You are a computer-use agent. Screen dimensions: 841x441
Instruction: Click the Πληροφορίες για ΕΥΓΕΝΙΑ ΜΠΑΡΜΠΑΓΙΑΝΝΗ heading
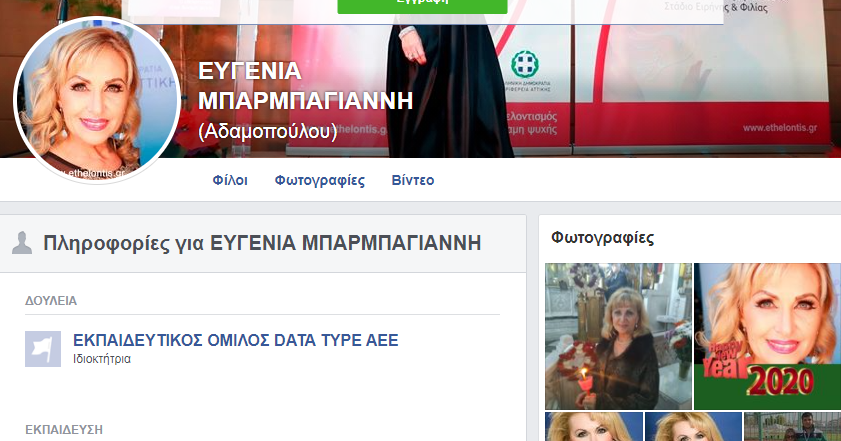[262, 243]
